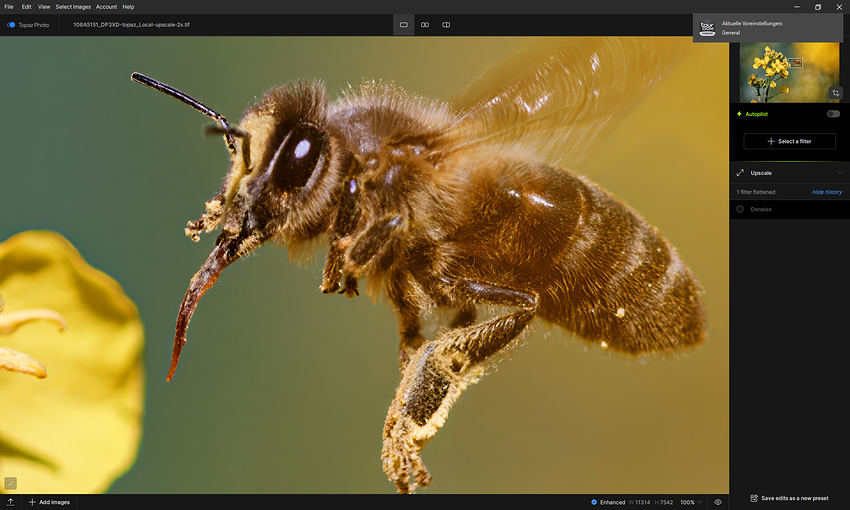Toggle the image selection checkmark box
This screenshot has width=850, height=510.
(x=10, y=483)
